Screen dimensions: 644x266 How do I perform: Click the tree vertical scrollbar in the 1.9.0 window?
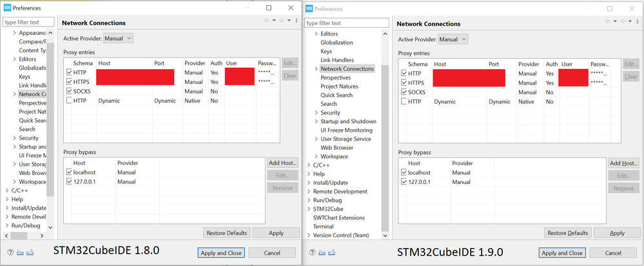tap(385, 148)
